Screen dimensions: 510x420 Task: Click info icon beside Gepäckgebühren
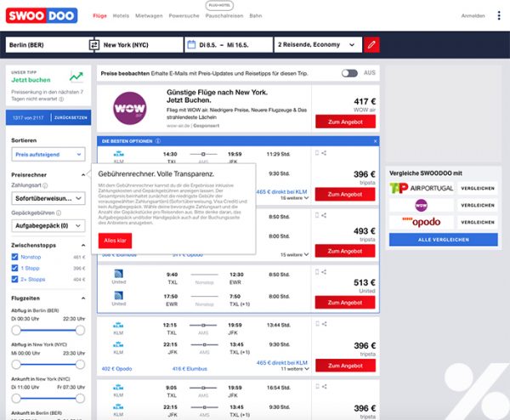point(59,213)
